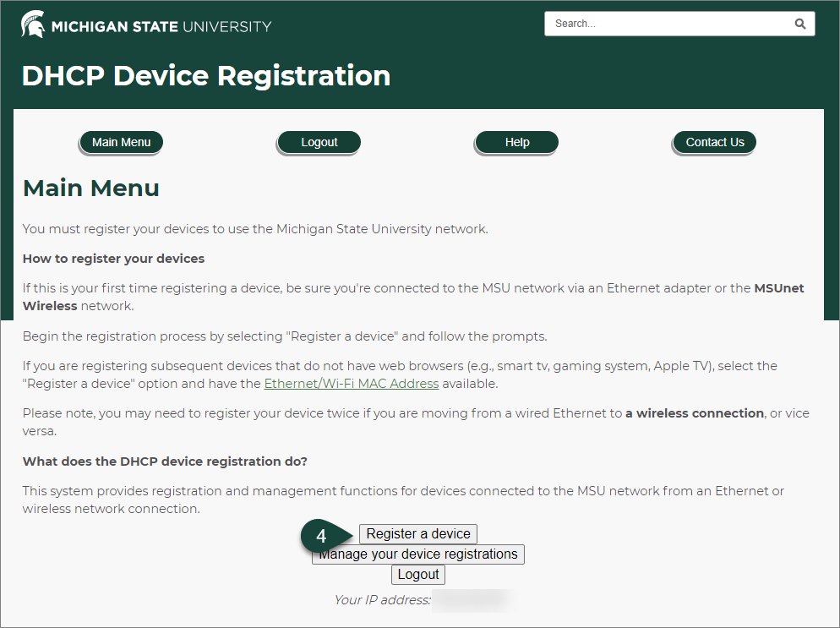Click the Logout button below Manage registrations
Image resolution: width=840 pixels, height=628 pixels.
point(418,575)
